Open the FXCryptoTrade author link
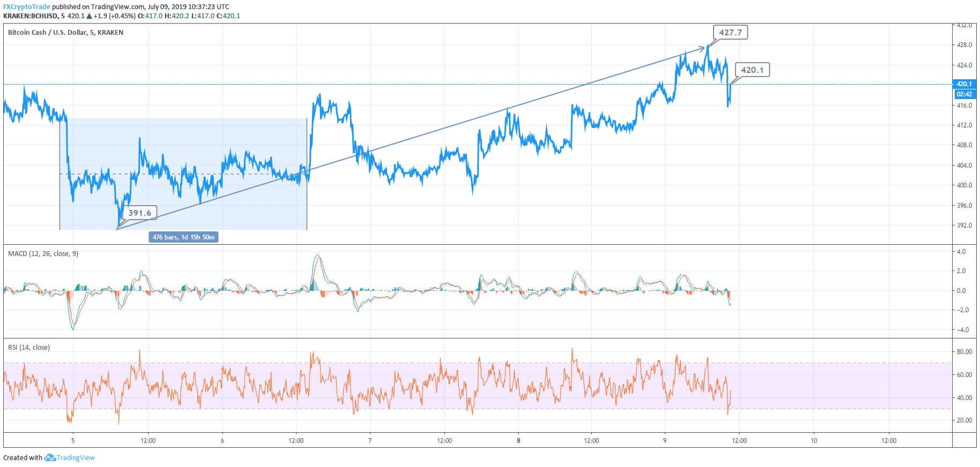The height and width of the screenshot is (467, 980). (27, 7)
